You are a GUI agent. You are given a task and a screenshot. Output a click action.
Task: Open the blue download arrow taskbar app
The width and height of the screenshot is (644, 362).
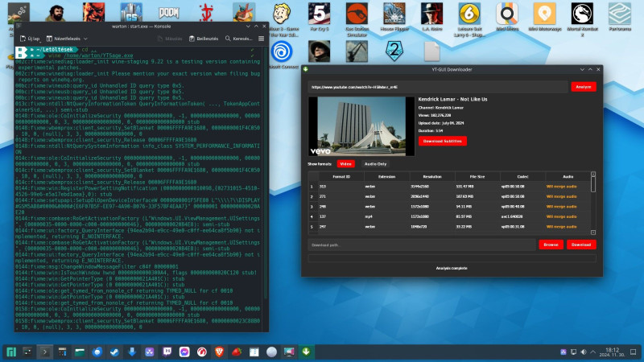(132, 352)
